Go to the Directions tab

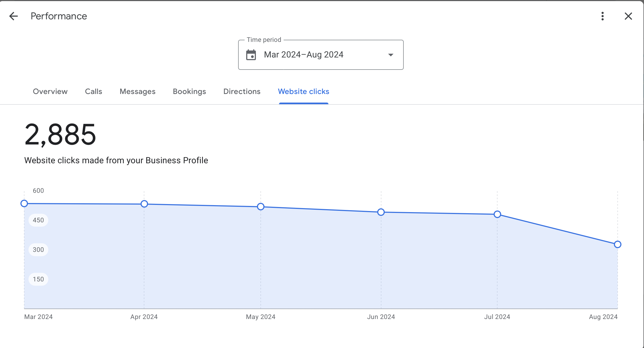click(x=242, y=92)
